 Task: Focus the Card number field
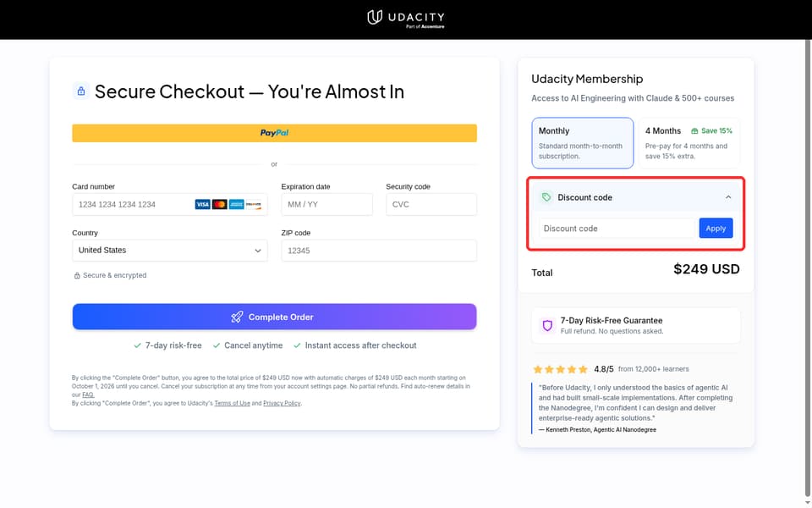coord(170,204)
